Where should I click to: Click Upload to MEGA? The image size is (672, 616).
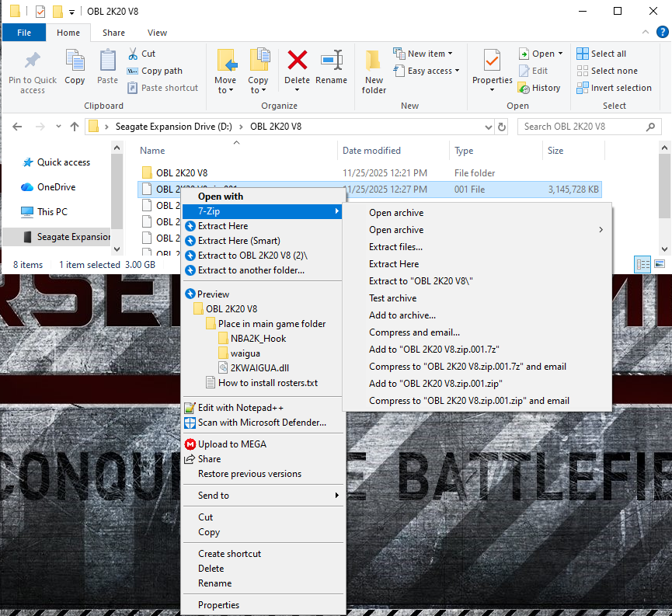pos(232,444)
